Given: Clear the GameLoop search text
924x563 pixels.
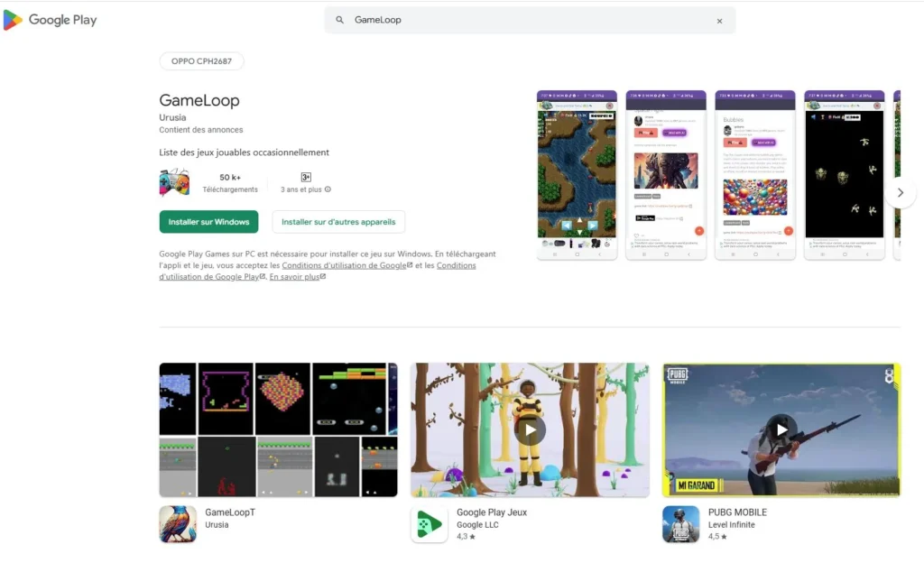Looking at the screenshot, I should 719,21.
